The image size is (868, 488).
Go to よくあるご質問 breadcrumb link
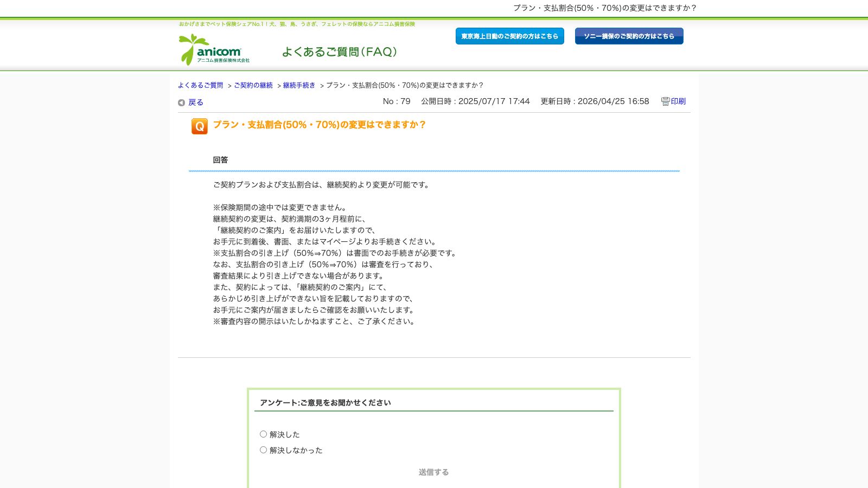pyautogui.click(x=201, y=85)
